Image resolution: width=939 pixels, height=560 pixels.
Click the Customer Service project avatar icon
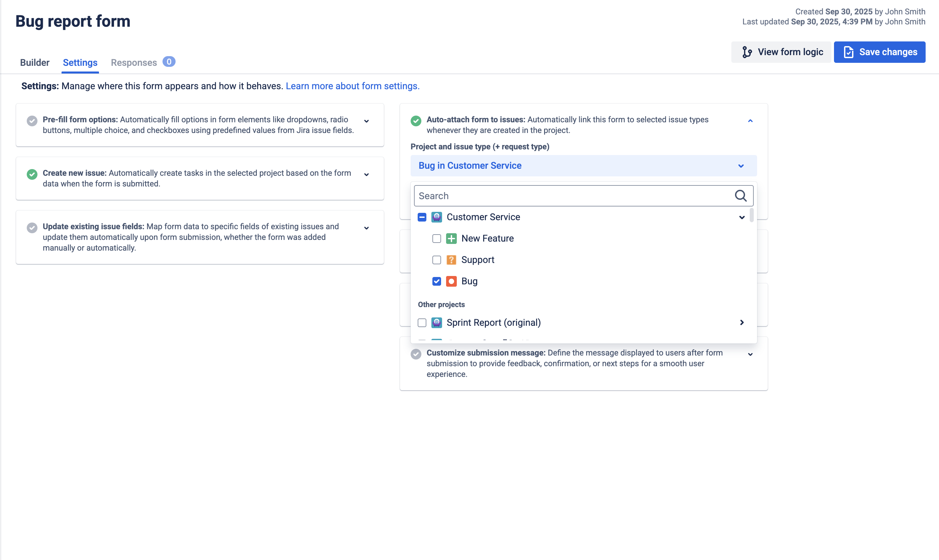(436, 217)
